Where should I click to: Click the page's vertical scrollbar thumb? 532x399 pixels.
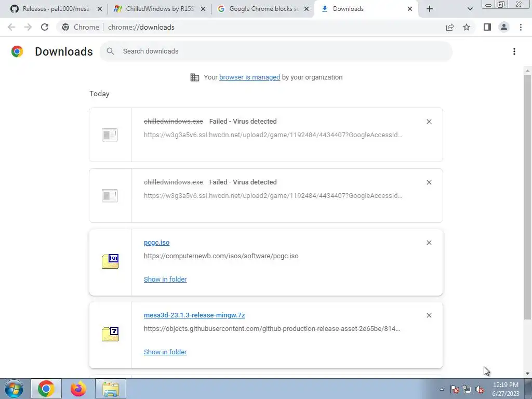(527, 197)
